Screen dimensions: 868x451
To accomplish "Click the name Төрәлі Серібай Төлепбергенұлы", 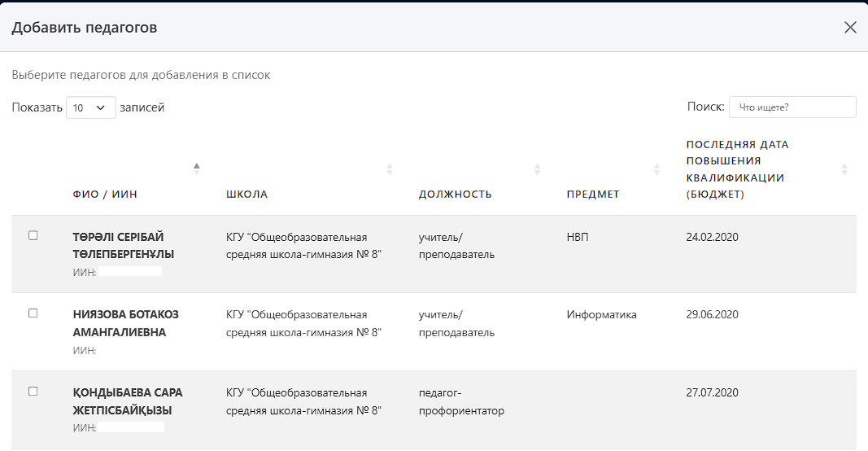I will (x=123, y=245).
